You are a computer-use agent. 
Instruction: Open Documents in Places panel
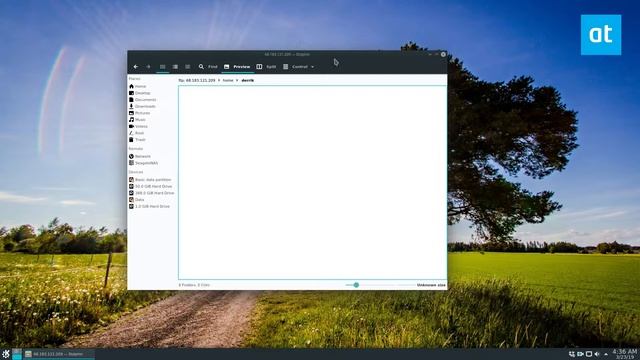142,100
